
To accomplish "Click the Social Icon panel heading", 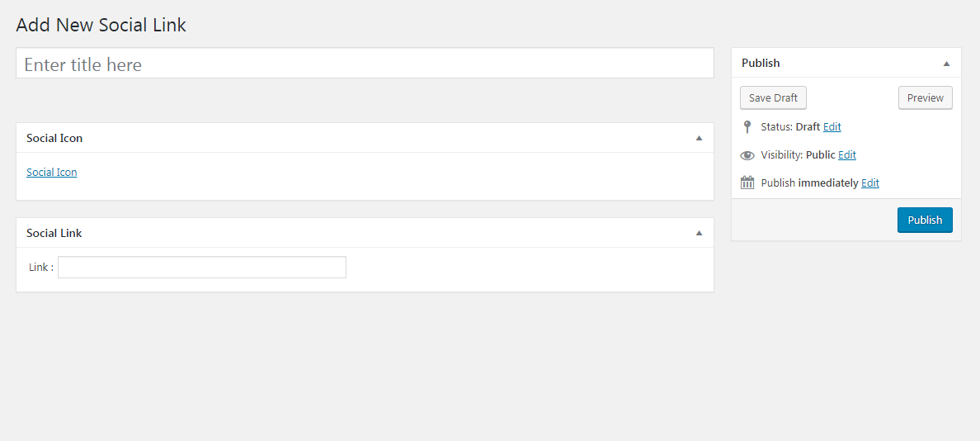I will point(54,139).
